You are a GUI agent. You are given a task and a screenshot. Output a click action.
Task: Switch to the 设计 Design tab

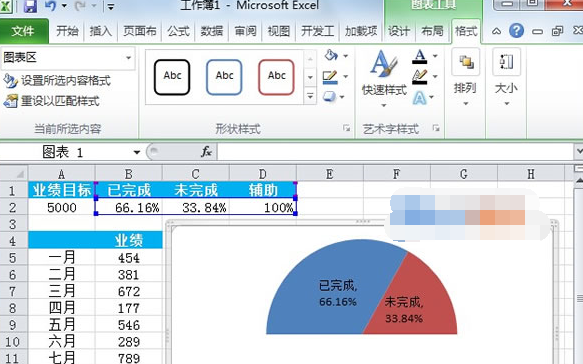click(399, 31)
